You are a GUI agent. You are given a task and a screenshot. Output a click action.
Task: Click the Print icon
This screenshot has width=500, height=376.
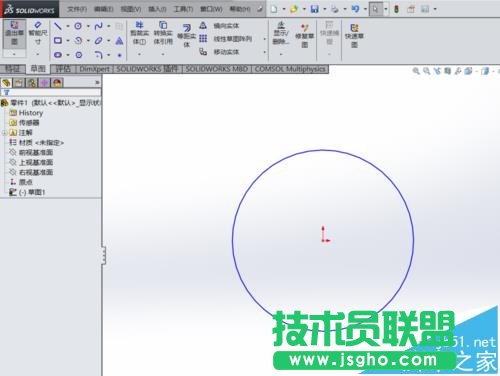[x=335, y=9]
